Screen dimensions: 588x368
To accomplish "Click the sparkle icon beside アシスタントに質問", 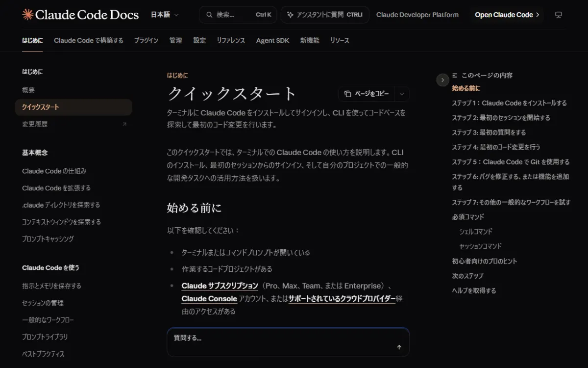I will (290, 15).
